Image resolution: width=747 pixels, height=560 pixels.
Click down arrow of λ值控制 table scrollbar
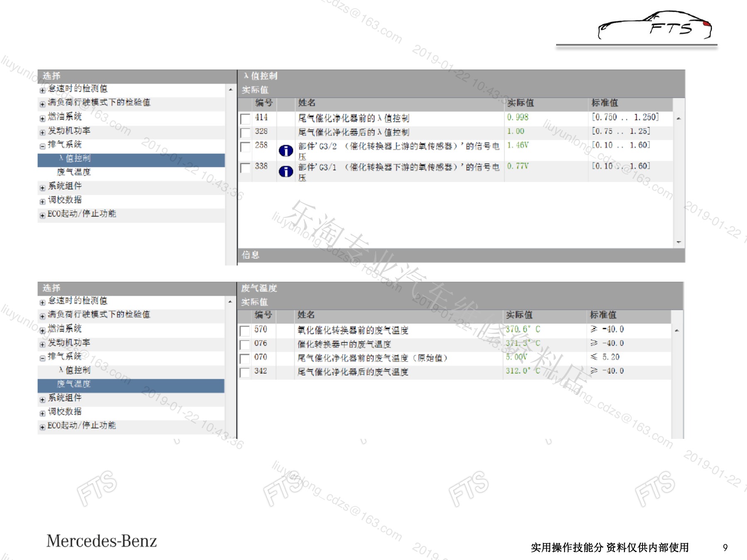(x=679, y=242)
